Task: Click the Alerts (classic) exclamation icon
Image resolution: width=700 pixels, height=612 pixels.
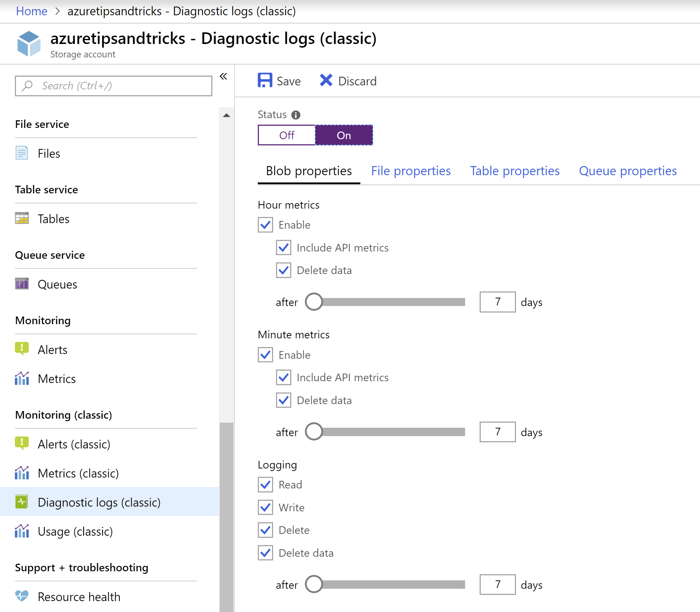Action: tap(22, 443)
